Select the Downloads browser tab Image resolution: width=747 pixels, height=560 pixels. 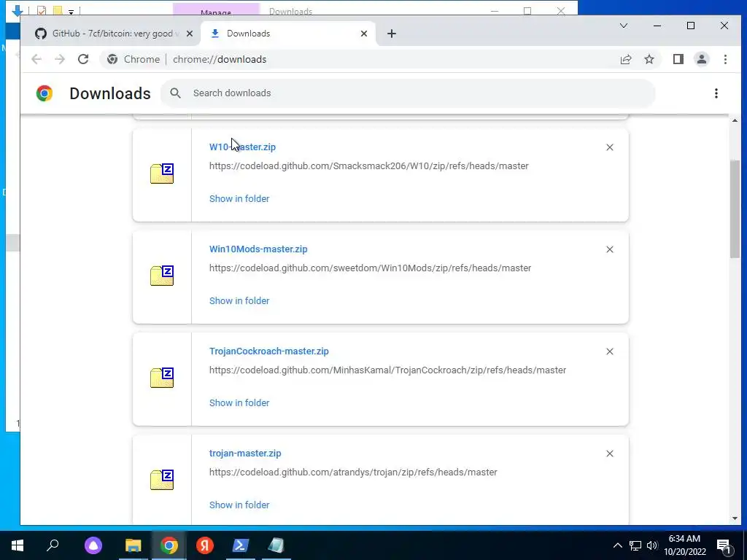(x=288, y=34)
